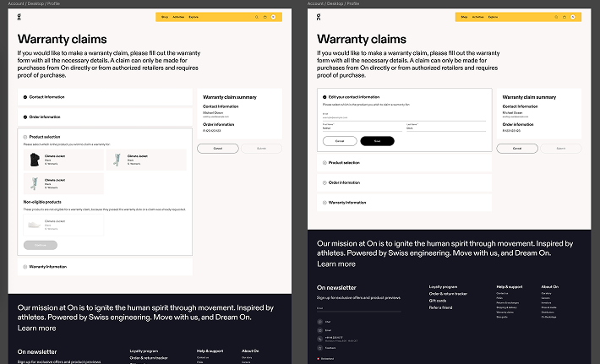Expand Contact information section in left frame
Viewport: 600px width, 364px height.
[x=105, y=97]
